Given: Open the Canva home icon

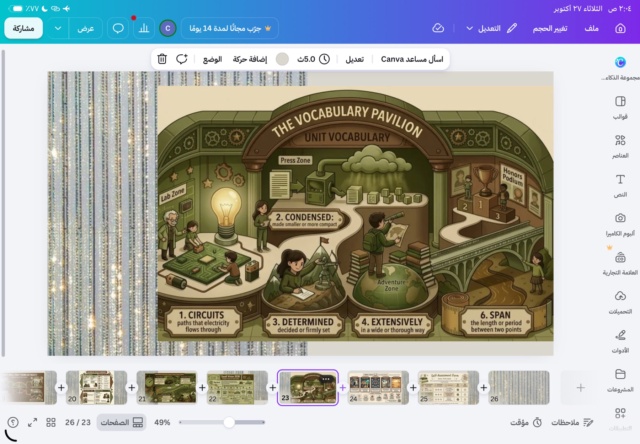Looking at the screenshot, I should (x=620, y=29).
